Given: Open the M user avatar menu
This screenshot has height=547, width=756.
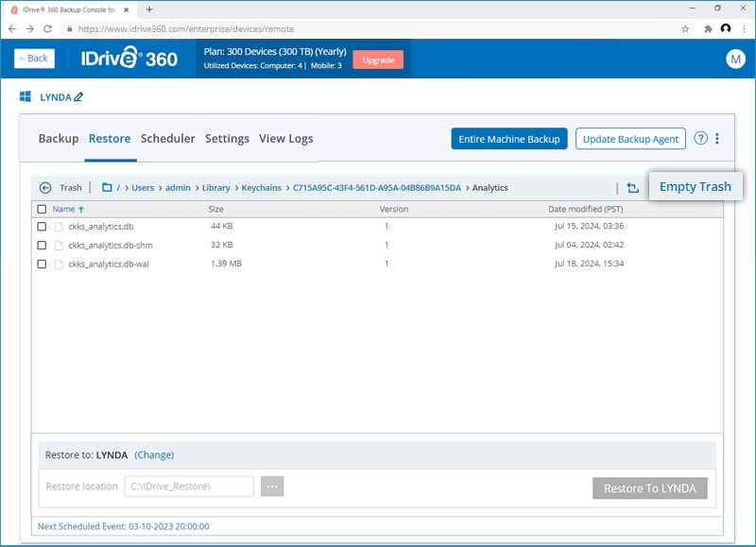Looking at the screenshot, I should click(735, 59).
